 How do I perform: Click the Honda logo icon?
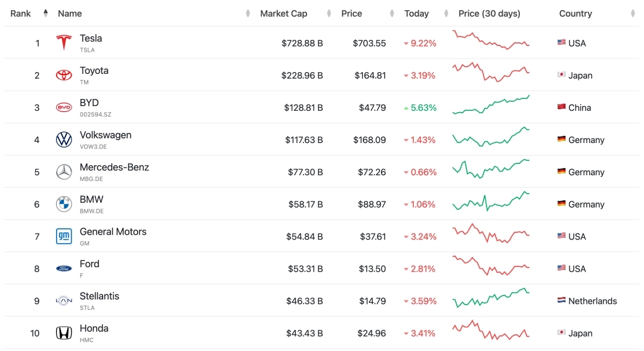(x=64, y=333)
